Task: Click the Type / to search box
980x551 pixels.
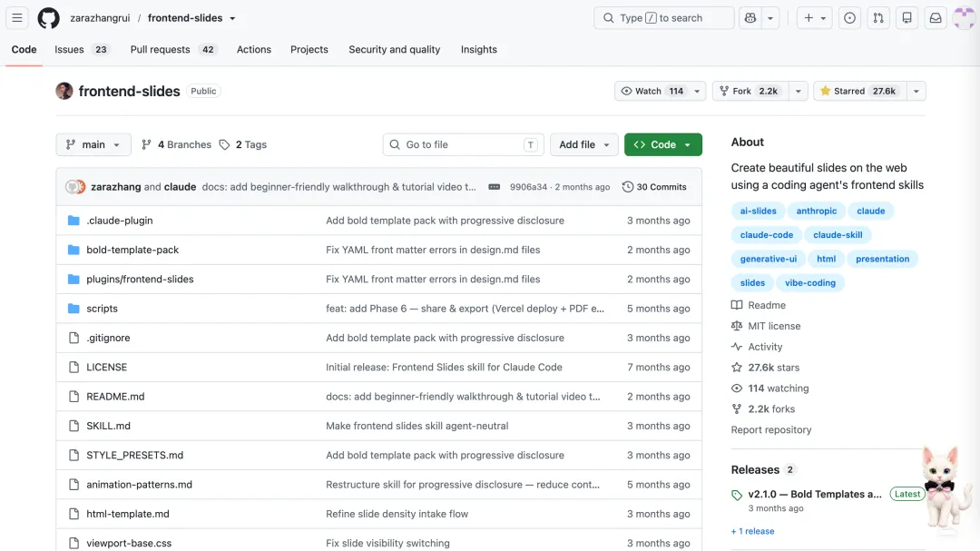Action: coord(663,18)
